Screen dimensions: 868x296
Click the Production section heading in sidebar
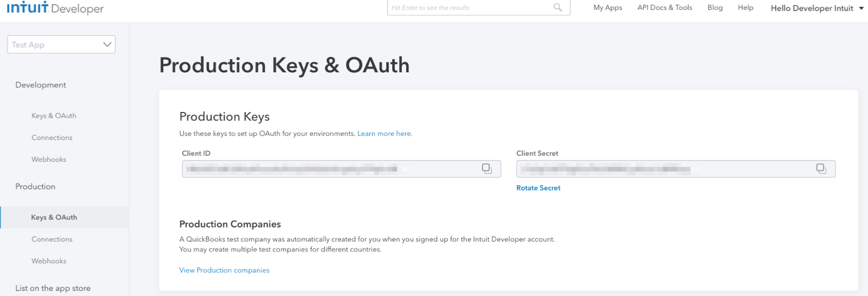click(35, 186)
